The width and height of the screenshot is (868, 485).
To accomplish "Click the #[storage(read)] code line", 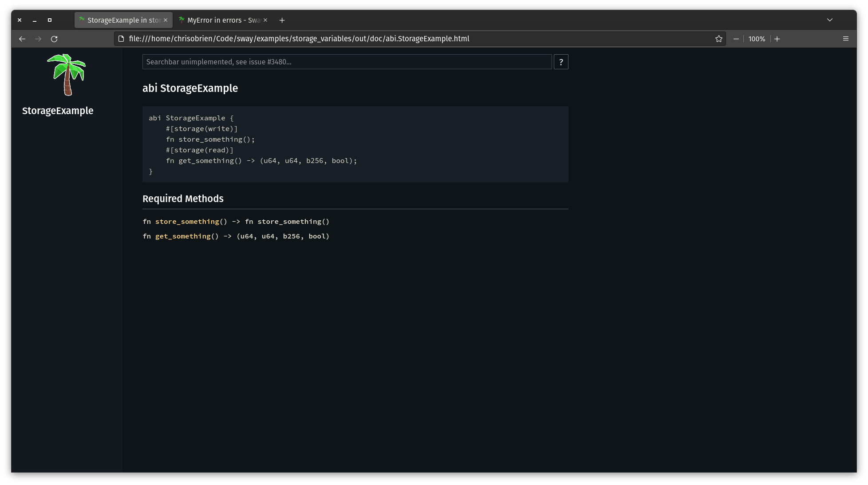I will coord(200,150).
